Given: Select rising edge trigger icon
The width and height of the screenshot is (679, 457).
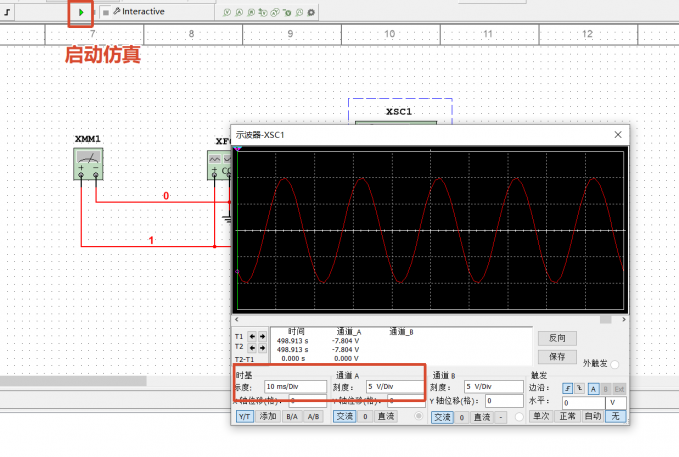Looking at the screenshot, I should [568, 389].
